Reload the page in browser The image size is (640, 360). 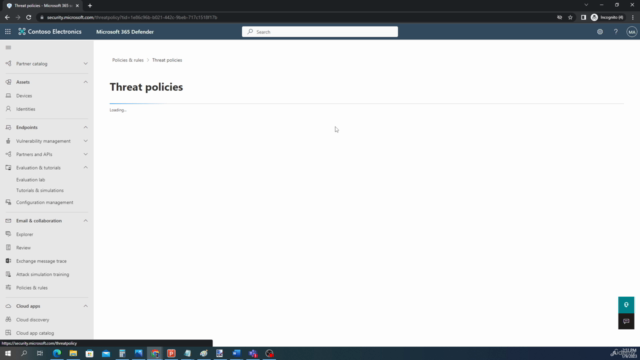(x=29, y=17)
